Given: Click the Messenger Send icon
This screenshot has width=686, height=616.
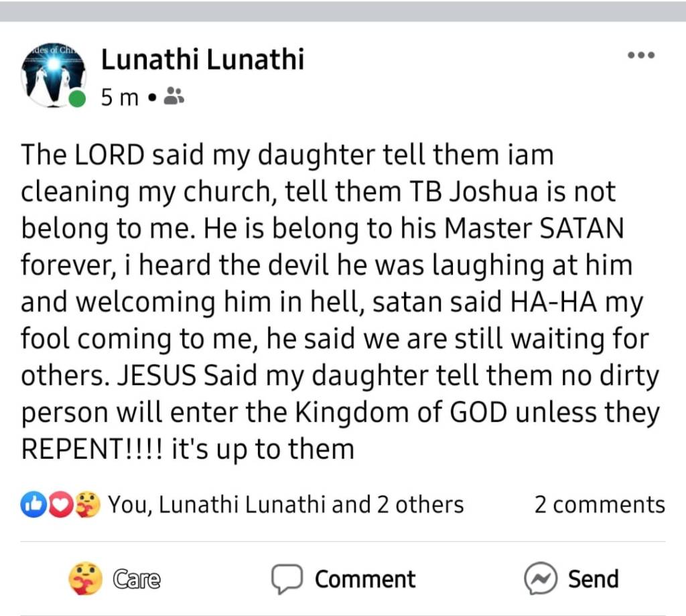Looking at the screenshot, I should coord(540,579).
